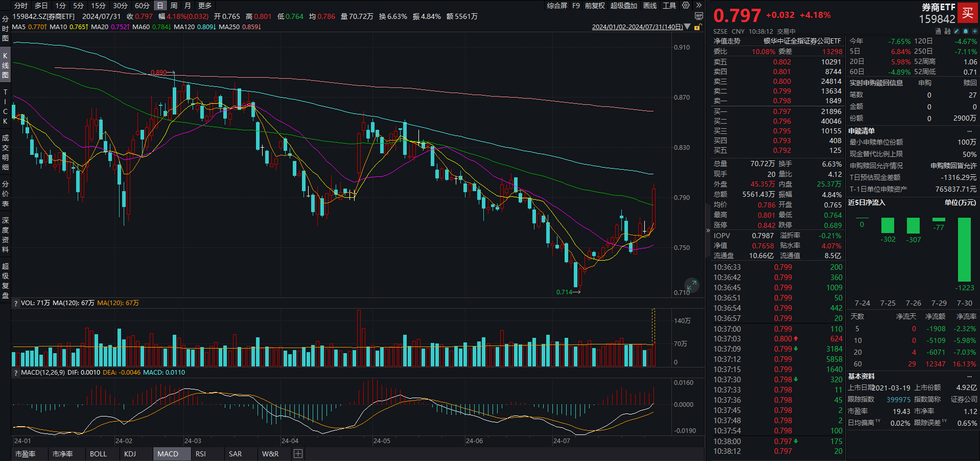The image size is (980, 461).
Task: Add to watchlist with the plus icon
Action: coord(974,31)
